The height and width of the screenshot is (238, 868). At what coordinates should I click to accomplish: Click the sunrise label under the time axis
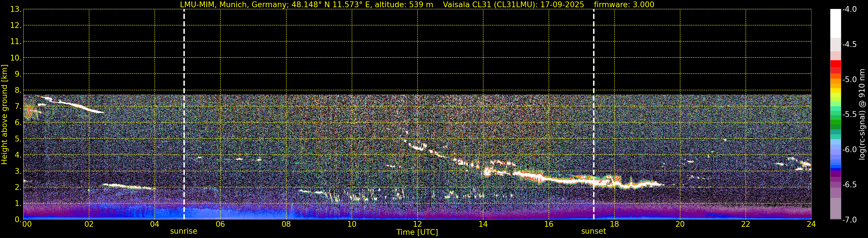183,231
